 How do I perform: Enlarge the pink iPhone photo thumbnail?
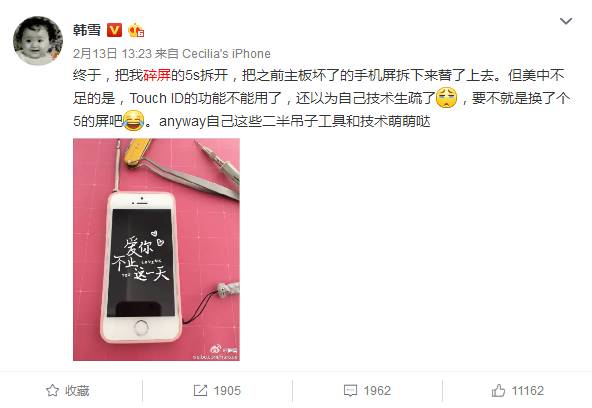click(156, 249)
